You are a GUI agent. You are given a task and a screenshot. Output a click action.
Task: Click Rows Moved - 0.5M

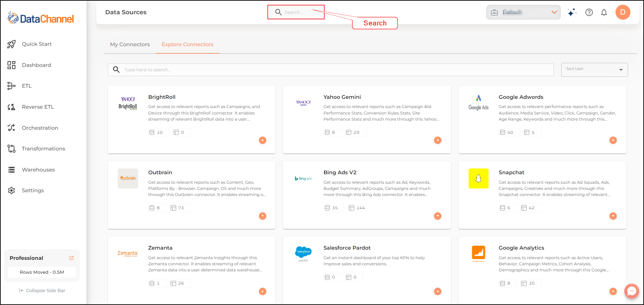click(x=42, y=272)
